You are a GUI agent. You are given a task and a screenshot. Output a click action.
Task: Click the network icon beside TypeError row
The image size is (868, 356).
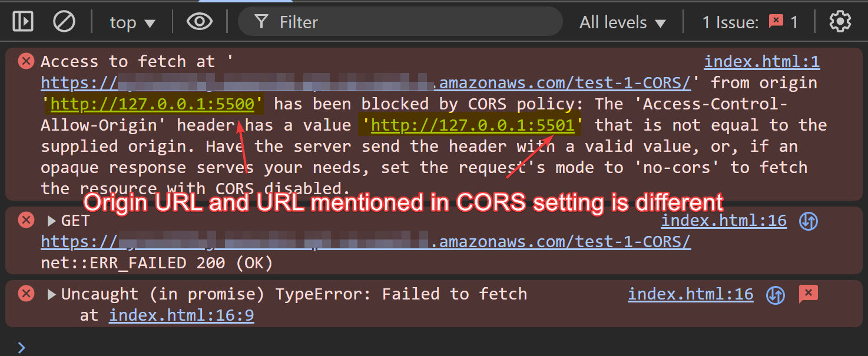(775, 294)
